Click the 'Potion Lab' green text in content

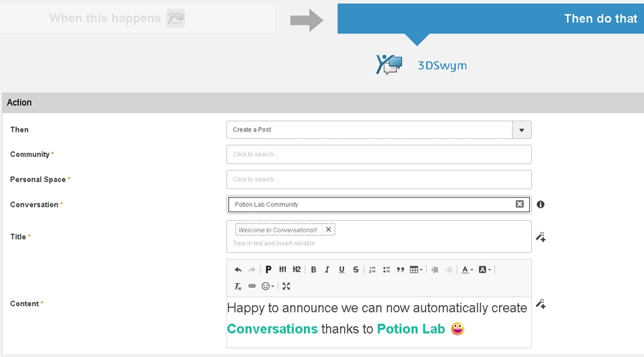[x=411, y=329]
